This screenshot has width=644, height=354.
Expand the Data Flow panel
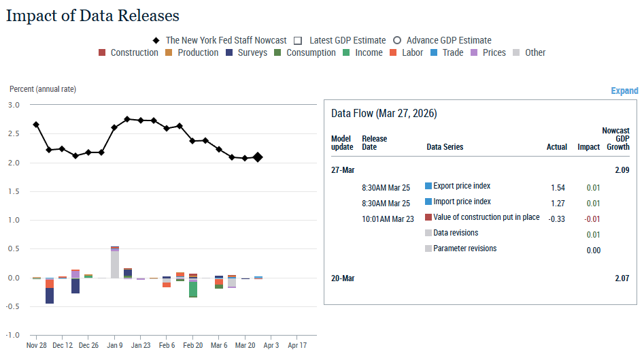point(624,91)
